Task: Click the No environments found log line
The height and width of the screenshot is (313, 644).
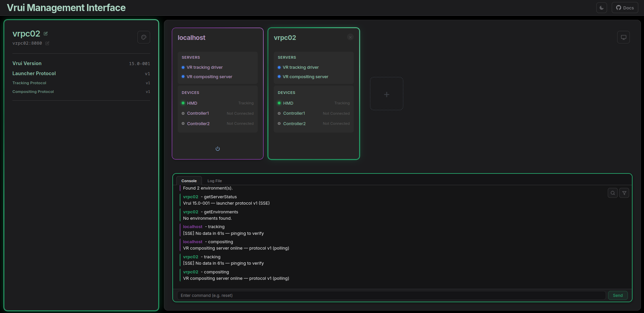Action: coord(207,218)
